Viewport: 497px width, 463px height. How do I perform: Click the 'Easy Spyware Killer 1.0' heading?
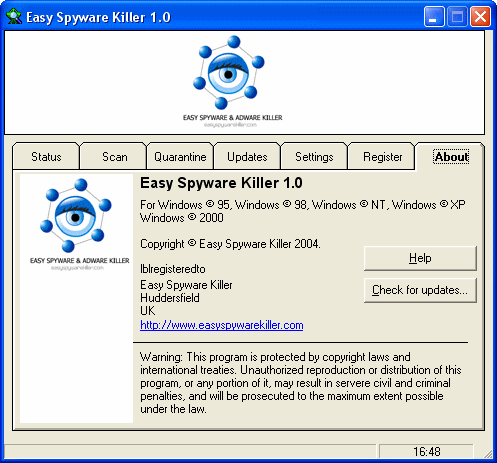221,183
